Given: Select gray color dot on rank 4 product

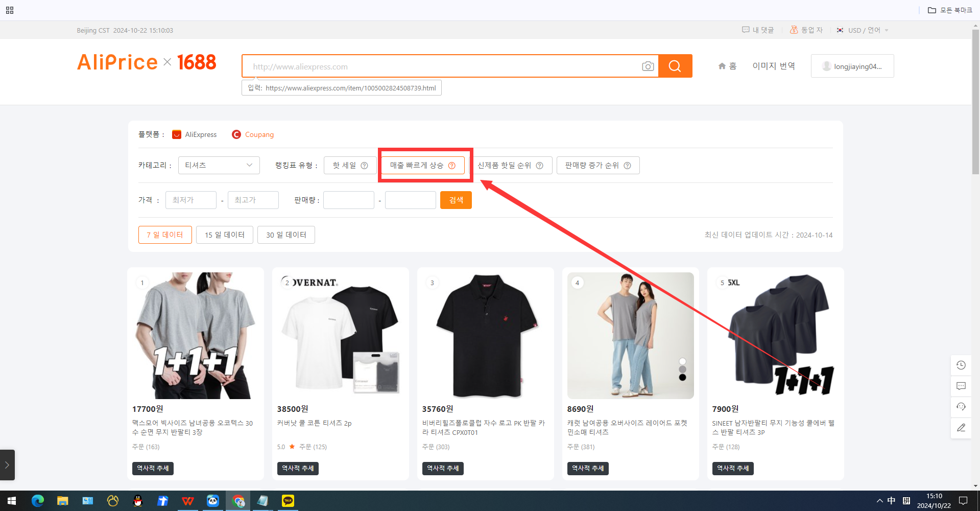Looking at the screenshot, I should pos(682,369).
